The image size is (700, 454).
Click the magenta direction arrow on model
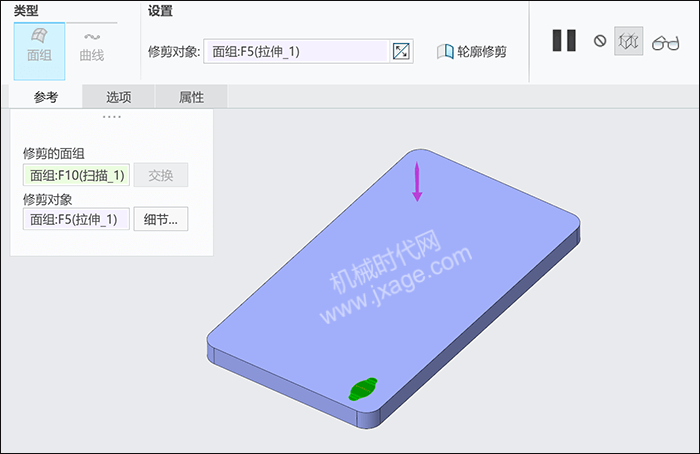(417, 182)
